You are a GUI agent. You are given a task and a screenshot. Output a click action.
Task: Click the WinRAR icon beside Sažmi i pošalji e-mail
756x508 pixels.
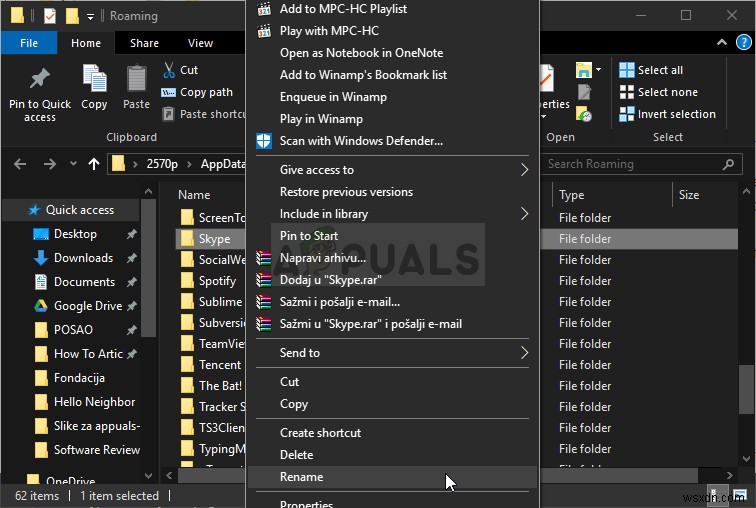tap(264, 302)
